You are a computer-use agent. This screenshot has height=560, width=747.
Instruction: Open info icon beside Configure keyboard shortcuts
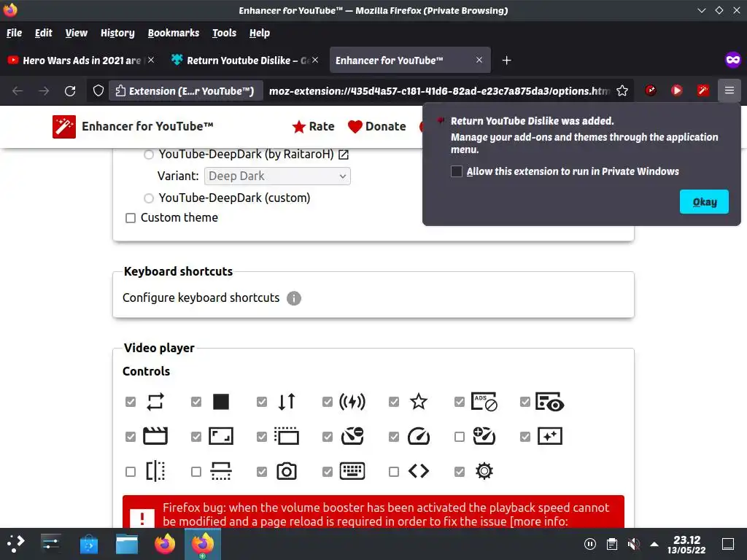(294, 298)
